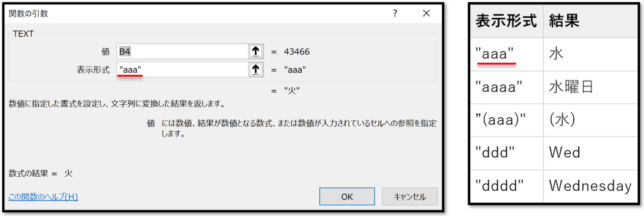Click the 水曜日 result cell
The image size is (644, 216).
click(589, 87)
